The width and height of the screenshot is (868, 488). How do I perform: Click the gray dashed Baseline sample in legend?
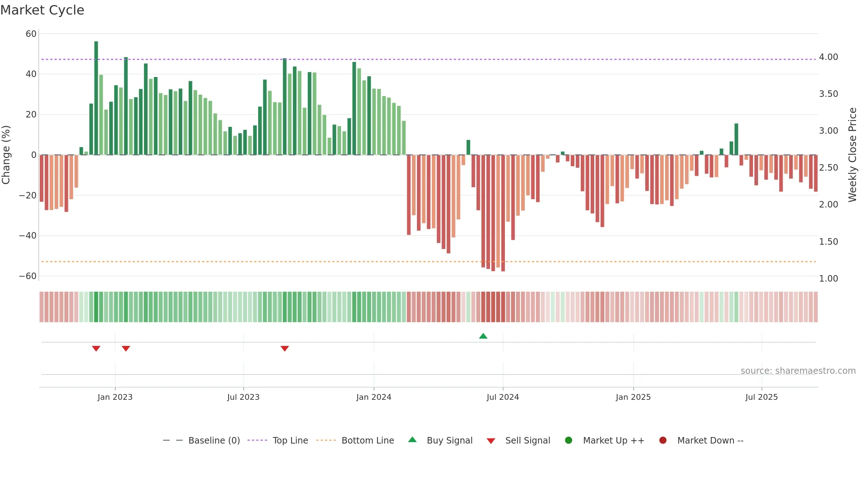point(173,440)
